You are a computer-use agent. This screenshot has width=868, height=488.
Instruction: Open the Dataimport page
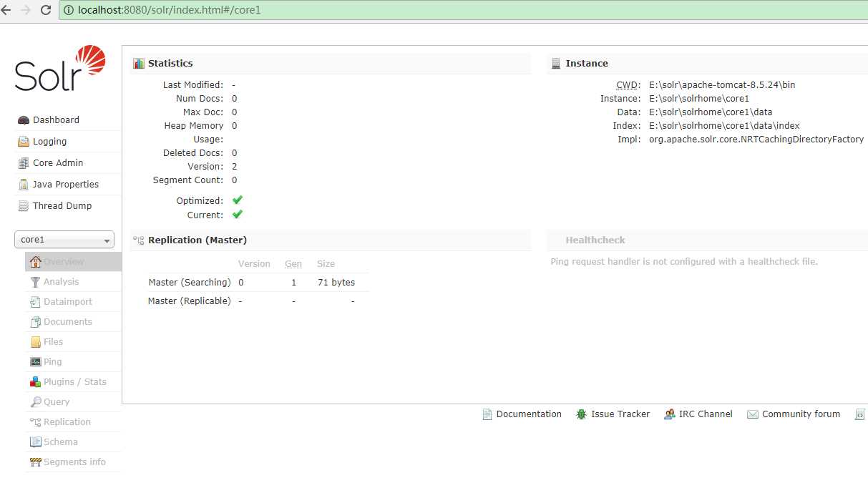click(x=73, y=302)
